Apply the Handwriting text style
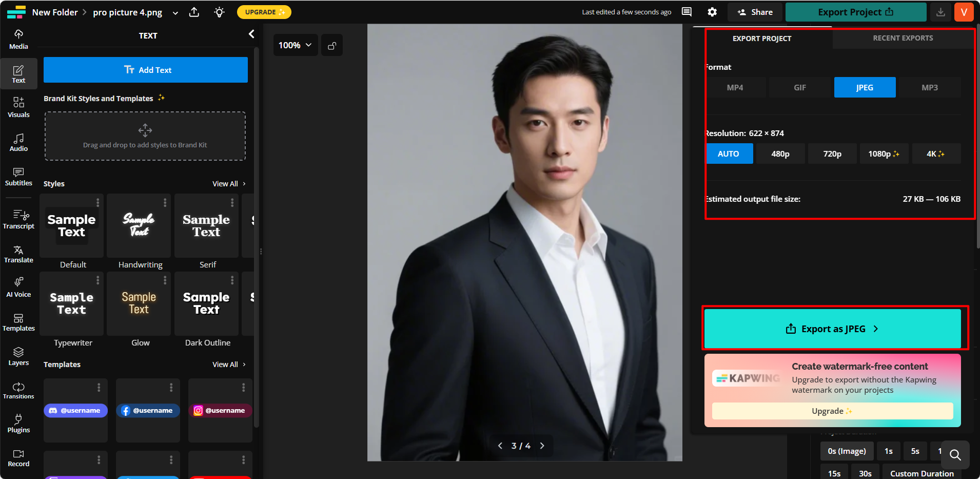Screen dimensions: 980x479 coord(139,225)
